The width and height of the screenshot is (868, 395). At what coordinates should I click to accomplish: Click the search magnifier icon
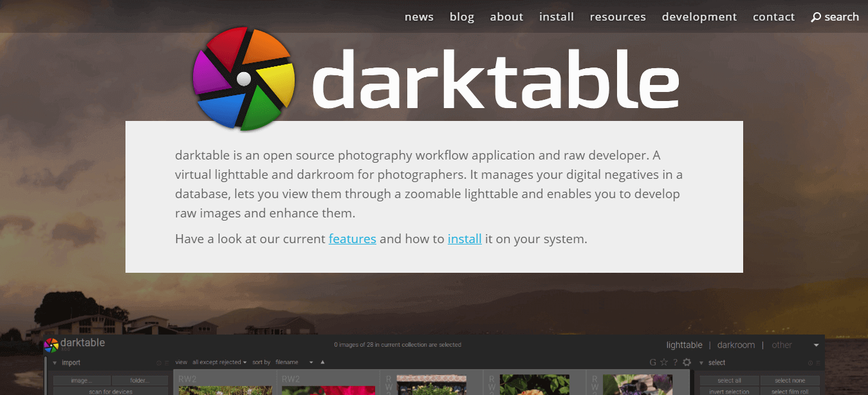click(816, 17)
